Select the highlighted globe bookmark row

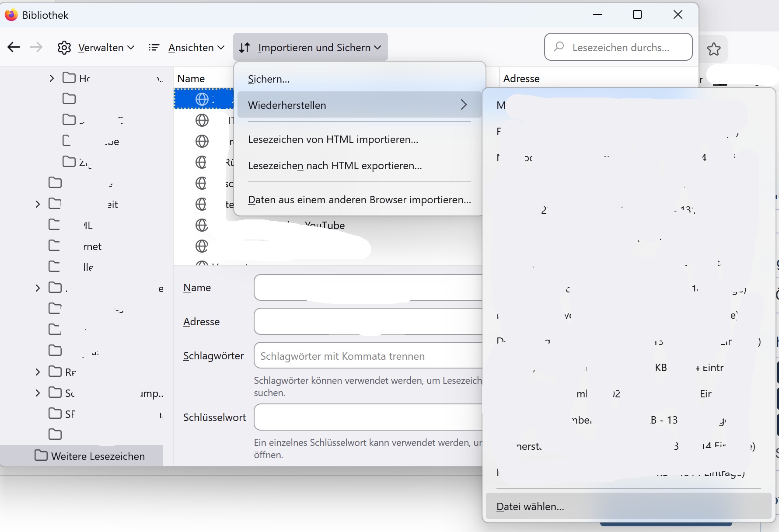(x=203, y=99)
